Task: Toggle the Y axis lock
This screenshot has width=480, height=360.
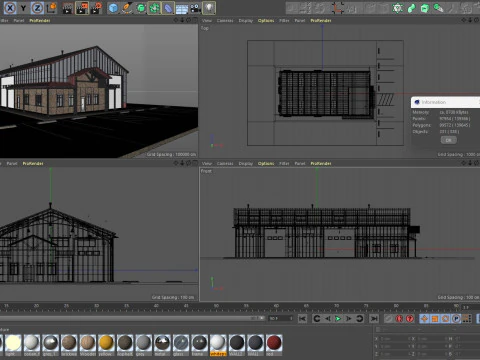Action: pos(23,8)
